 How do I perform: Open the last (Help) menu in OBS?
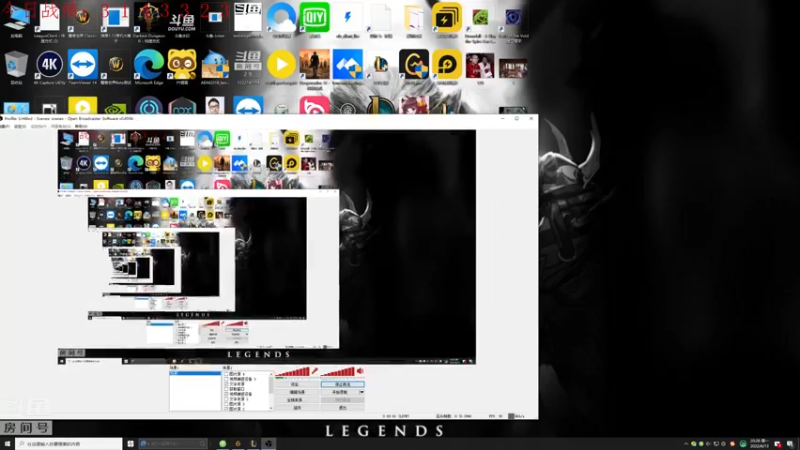pos(81,126)
